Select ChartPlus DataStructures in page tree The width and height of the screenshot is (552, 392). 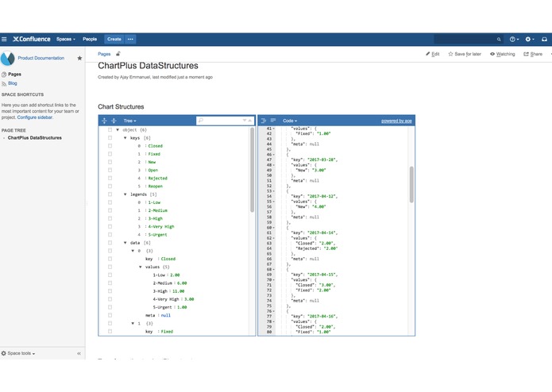(x=34, y=138)
